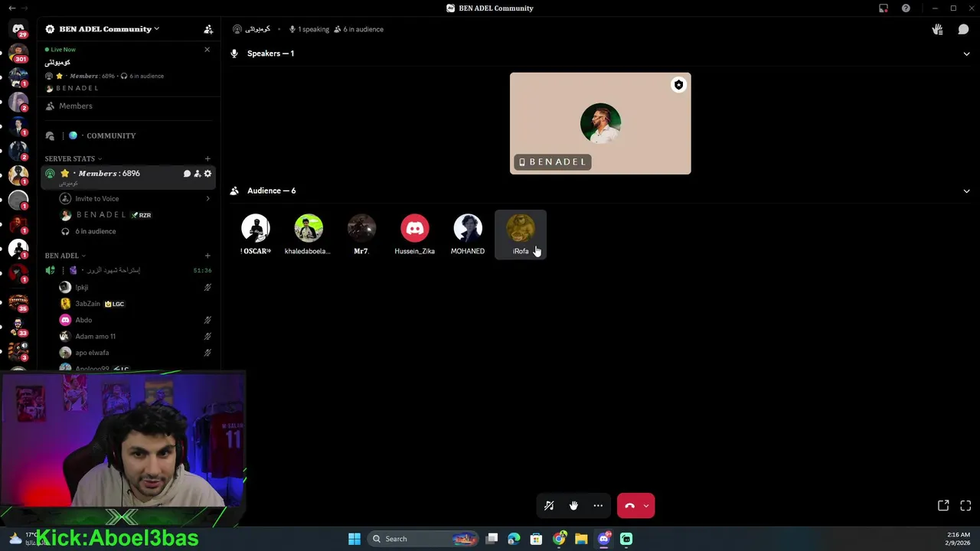This screenshot has width=980, height=551.
Task: Open server with 301 notification badge
Action: (18, 54)
